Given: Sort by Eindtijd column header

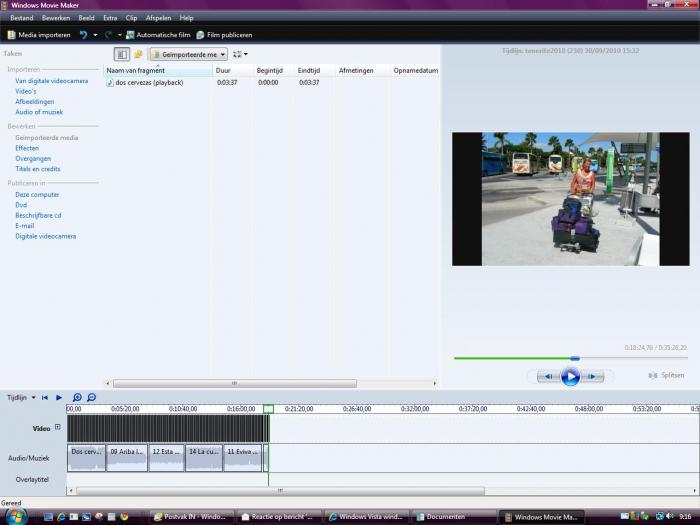Looking at the screenshot, I should (314, 70).
